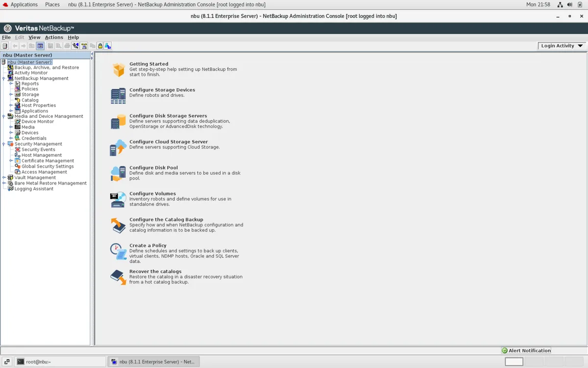Screen dimensions: 588x368
Task: Launch the Recover the catalogs wizard
Action: coord(155,271)
